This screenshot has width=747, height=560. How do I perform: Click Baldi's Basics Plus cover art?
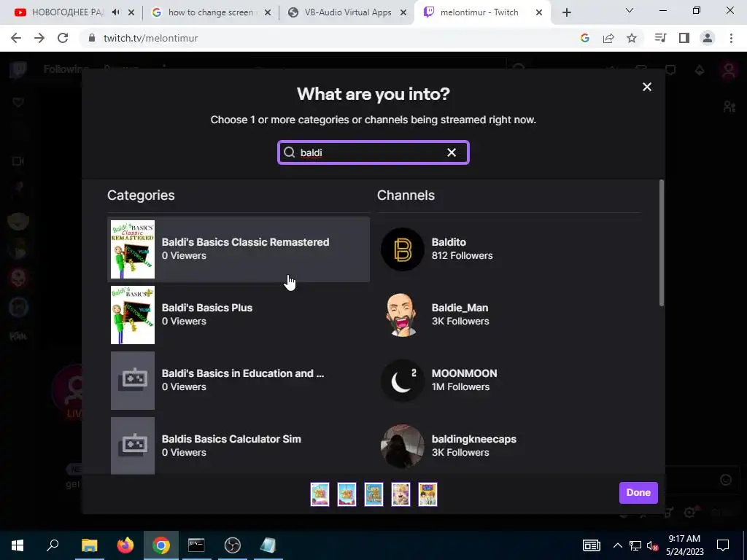coord(133,315)
